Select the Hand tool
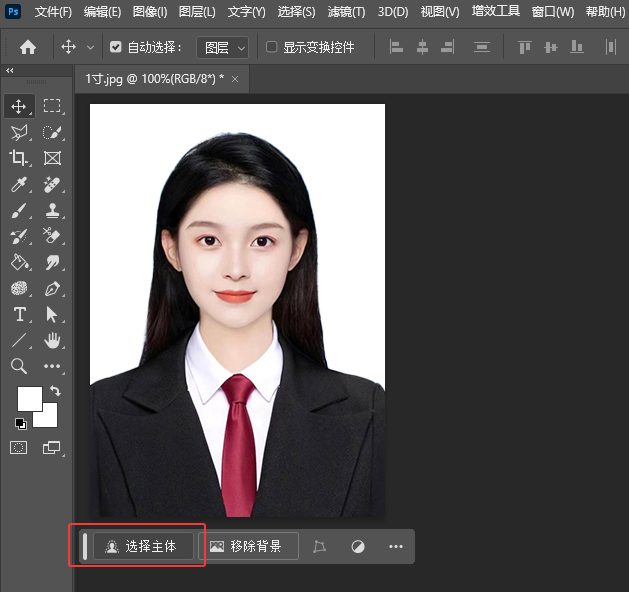This screenshot has width=629, height=592. point(52,341)
